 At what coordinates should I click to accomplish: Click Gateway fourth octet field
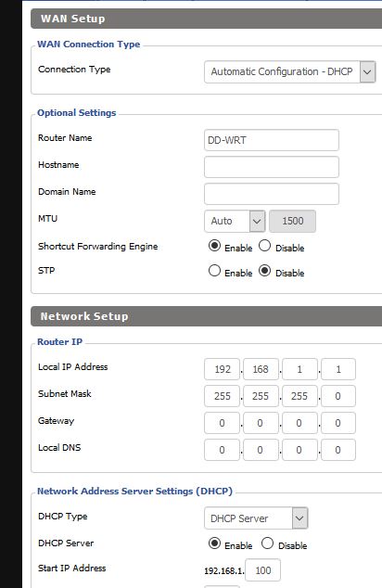tap(338, 423)
